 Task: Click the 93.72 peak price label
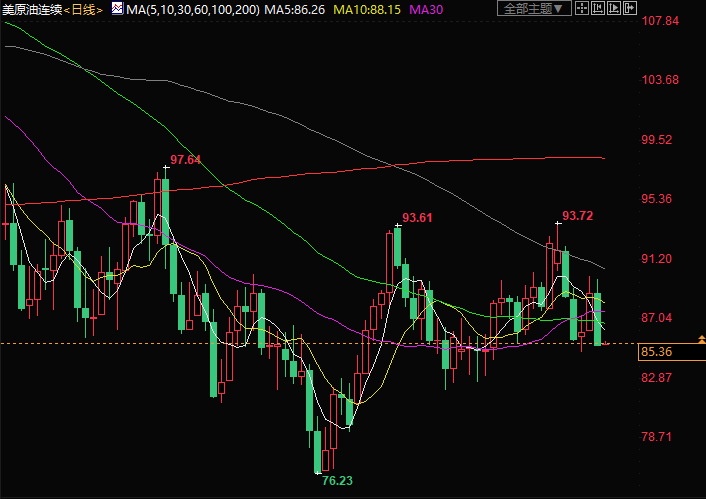[578, 215]
